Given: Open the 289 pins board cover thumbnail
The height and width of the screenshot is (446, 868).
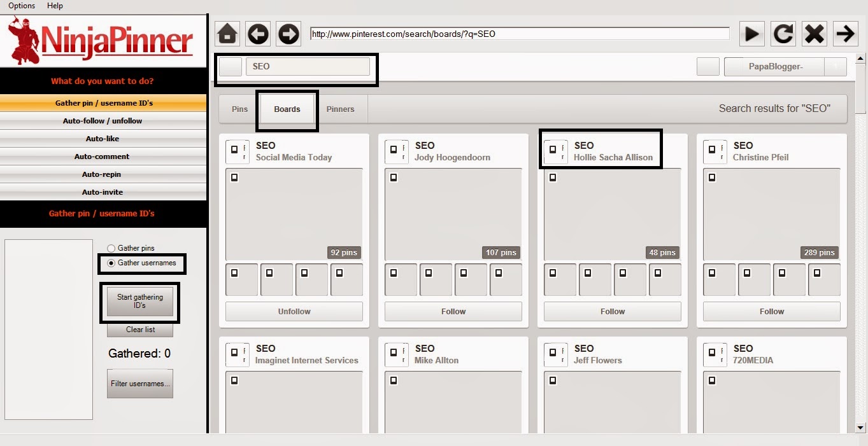Looking at the screenshot, I should pyautogui.click(x=772, y=214).
